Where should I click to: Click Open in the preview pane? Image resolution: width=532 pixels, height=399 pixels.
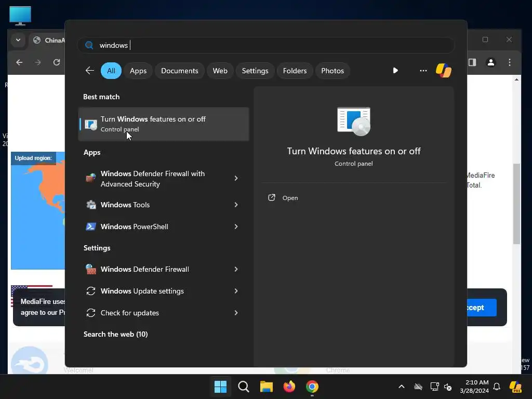290,198
